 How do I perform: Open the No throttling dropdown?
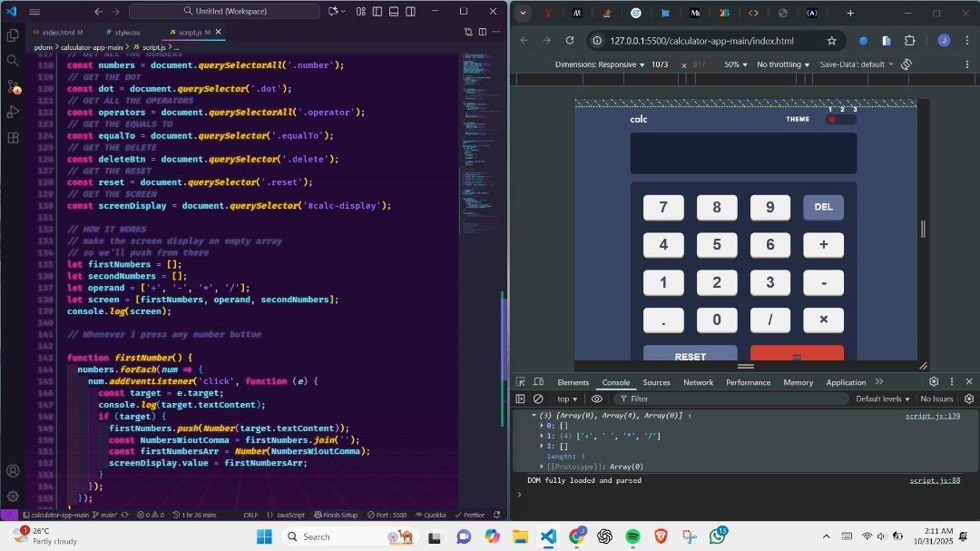[782, 64]
